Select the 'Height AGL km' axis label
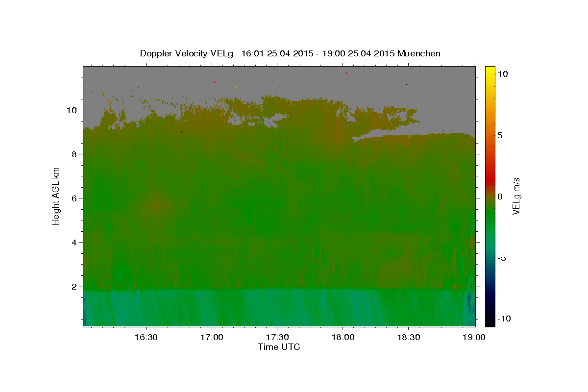588x392 pixels. tap(56, 196)
